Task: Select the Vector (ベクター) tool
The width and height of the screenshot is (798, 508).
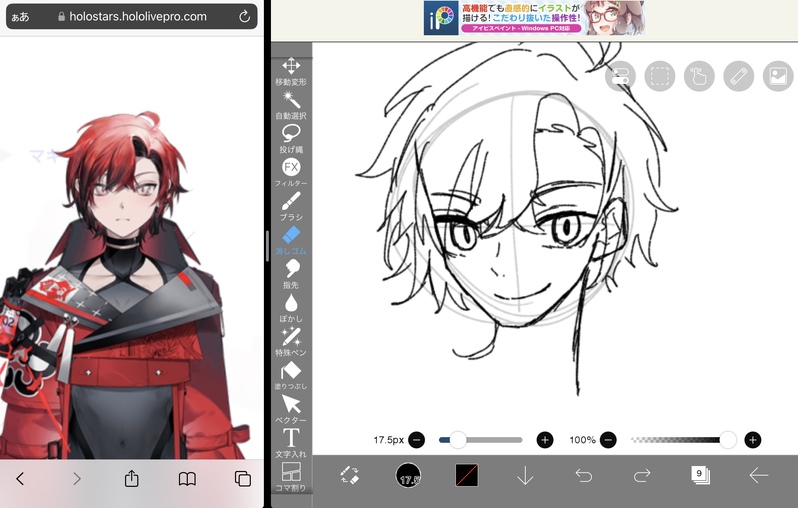Action: click(291, 409)
